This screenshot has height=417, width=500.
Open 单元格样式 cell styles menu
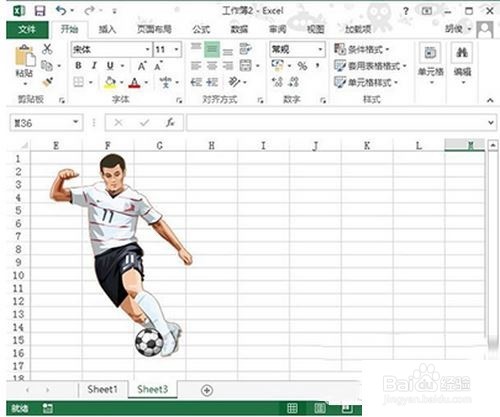(366, 82)
